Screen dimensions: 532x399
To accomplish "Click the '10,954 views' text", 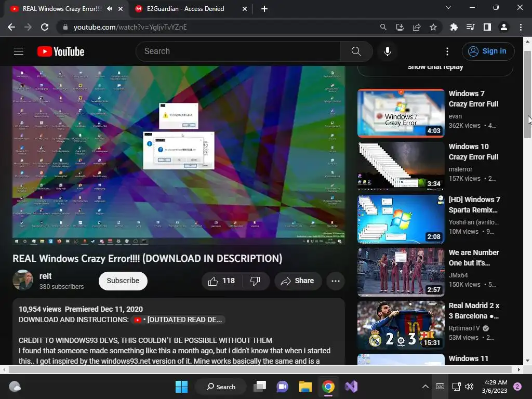I will [x=39, y=310].
